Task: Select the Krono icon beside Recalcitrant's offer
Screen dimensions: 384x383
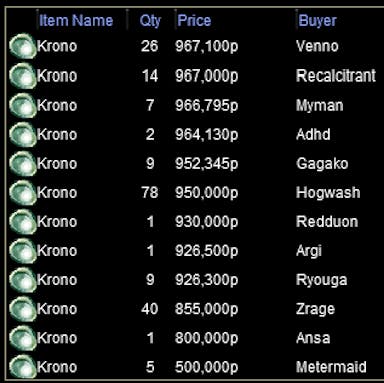Action: click(23, 76)
